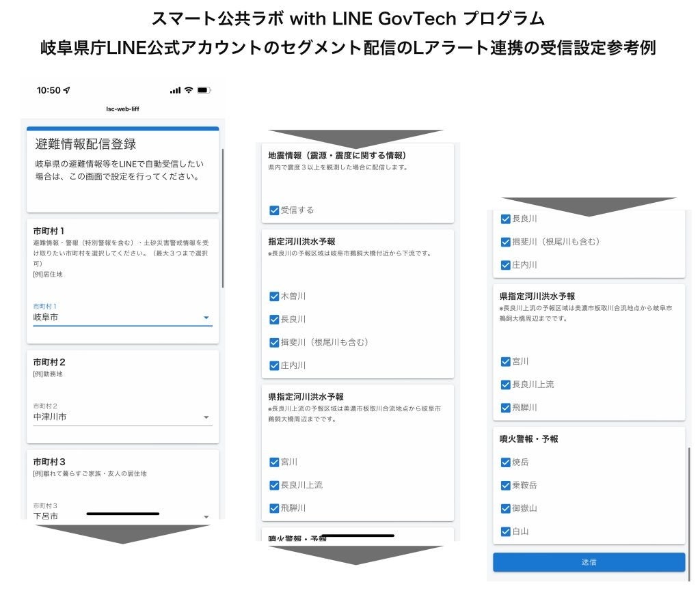This screenshot has width=700, height=612.
Task: Click the 市町村2 card heading
Action: coord(49,362)
